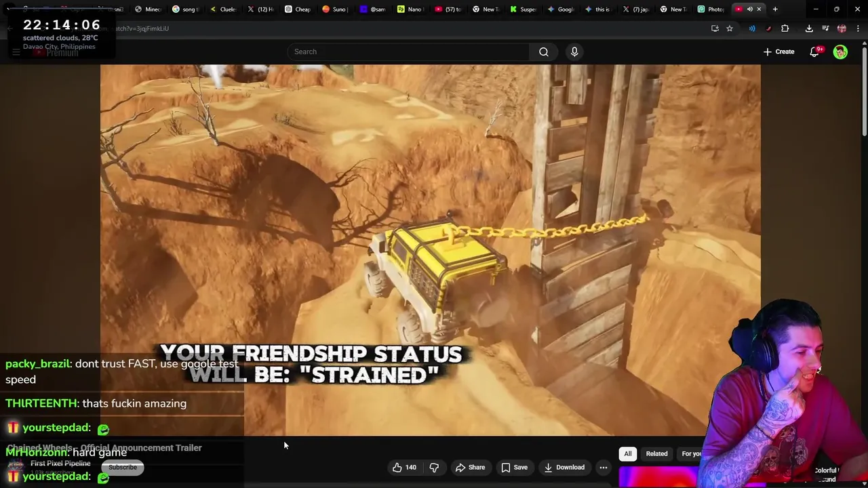Download the video

point(564,467)
